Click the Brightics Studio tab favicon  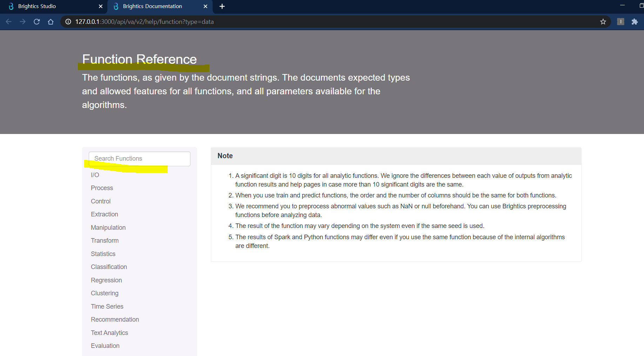click(x=11, y=6)
